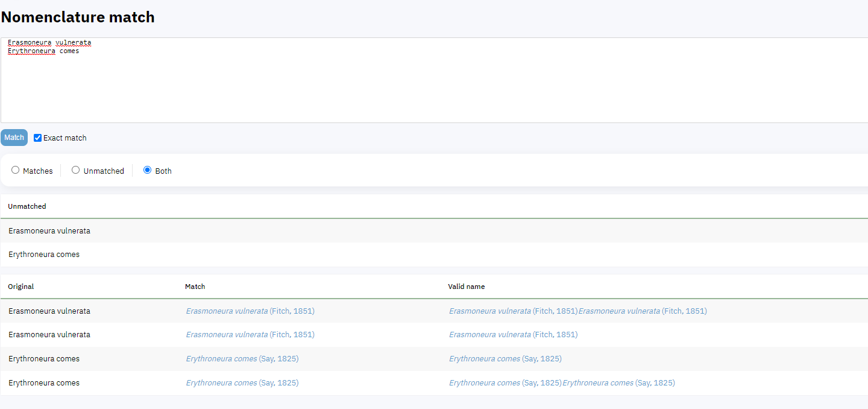The image size is (868, 409).
Task: Click the Nomenclature match heading
Action: [x=78, y=17]
